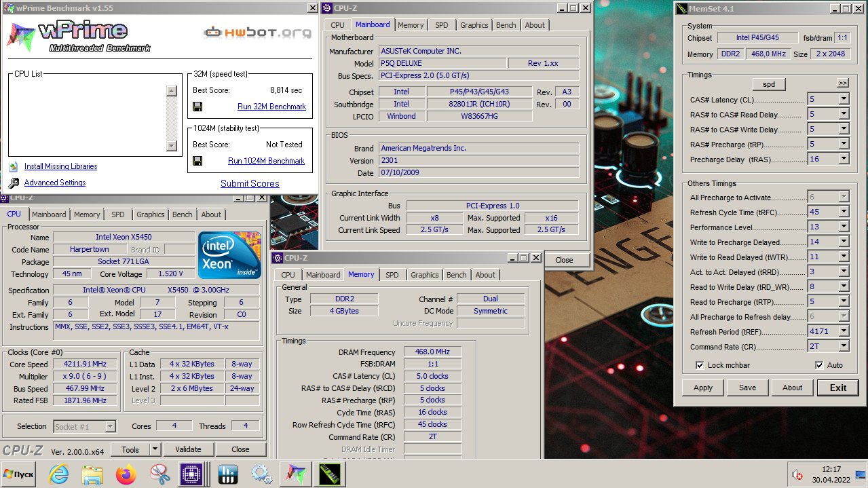
Task: Open Memory tab in CPU tab window
Action: tap(87, 214)
